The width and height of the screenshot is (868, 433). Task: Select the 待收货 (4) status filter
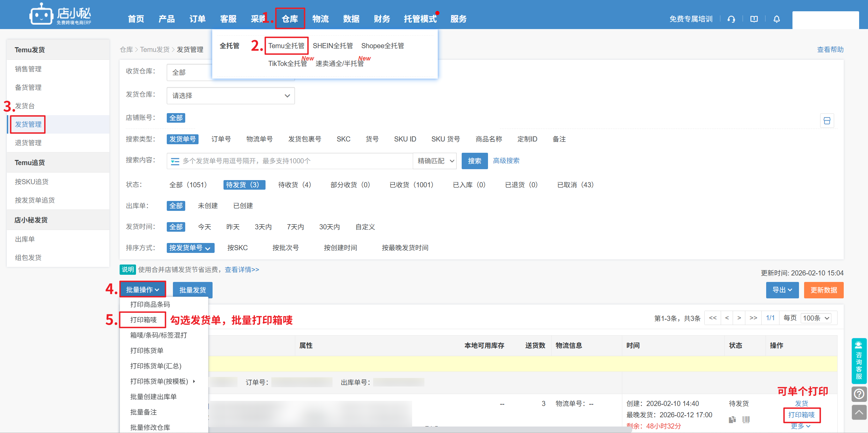294,185
